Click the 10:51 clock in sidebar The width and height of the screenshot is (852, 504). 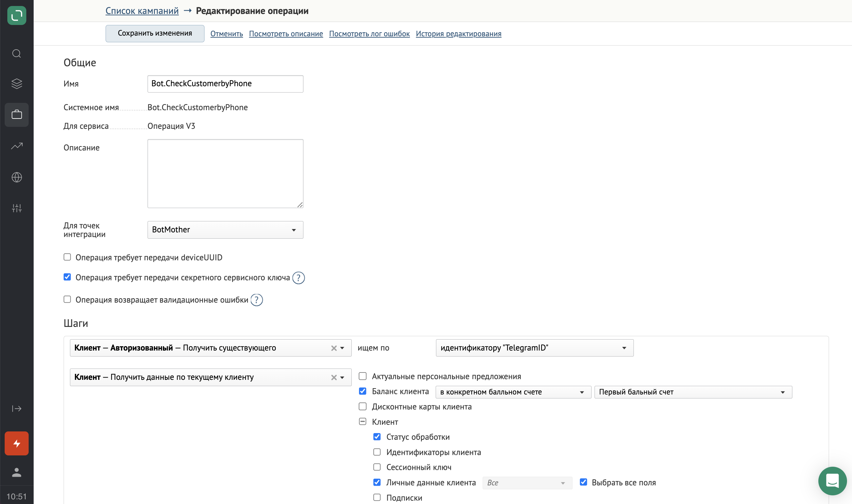click(17, 497)
